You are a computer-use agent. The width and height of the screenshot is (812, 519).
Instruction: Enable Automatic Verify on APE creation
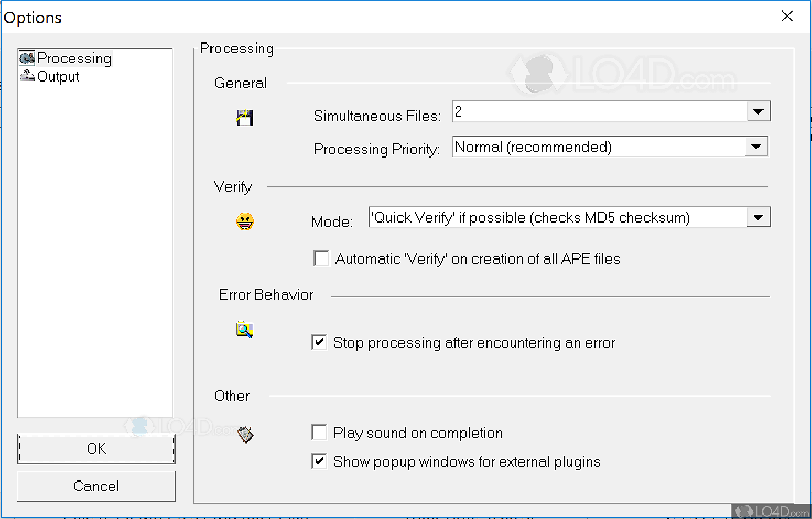[321, 258]
